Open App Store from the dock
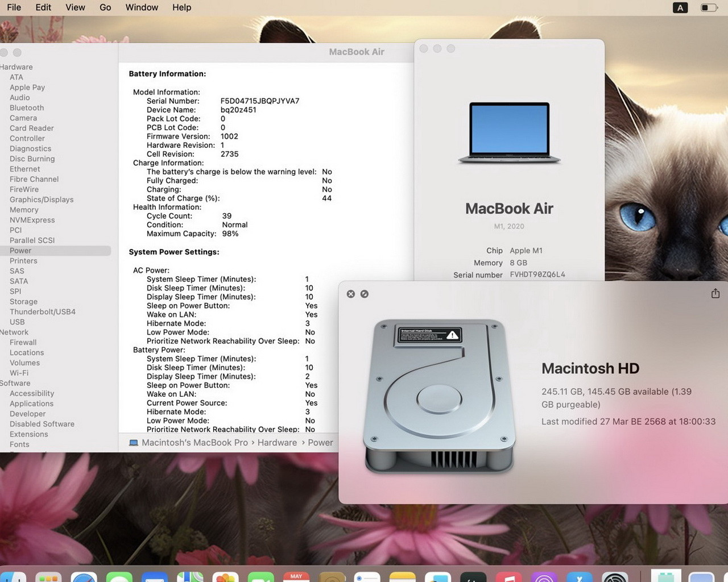This screenshot has width=728, height=582. pyautogui.click(x=579, y=576)
